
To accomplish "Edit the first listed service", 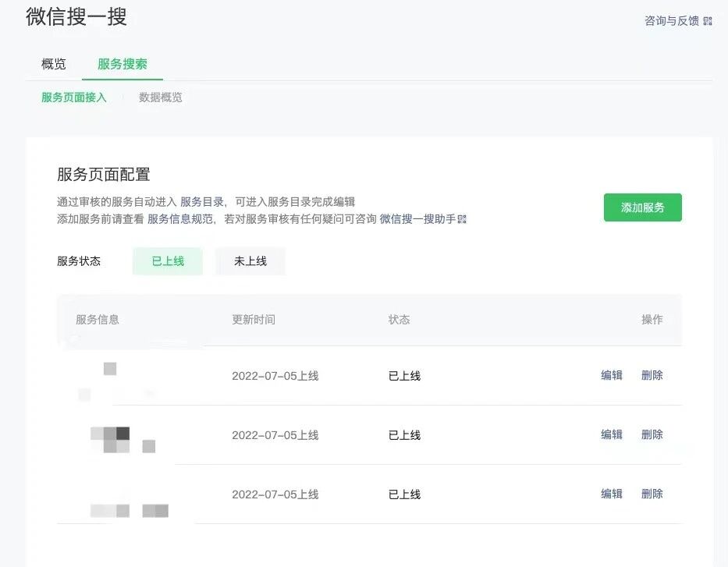I will click(612, 375).
